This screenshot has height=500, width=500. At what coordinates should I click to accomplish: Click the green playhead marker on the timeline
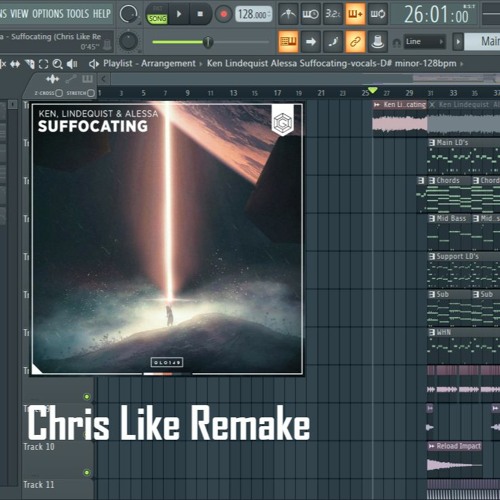(373, 90)
